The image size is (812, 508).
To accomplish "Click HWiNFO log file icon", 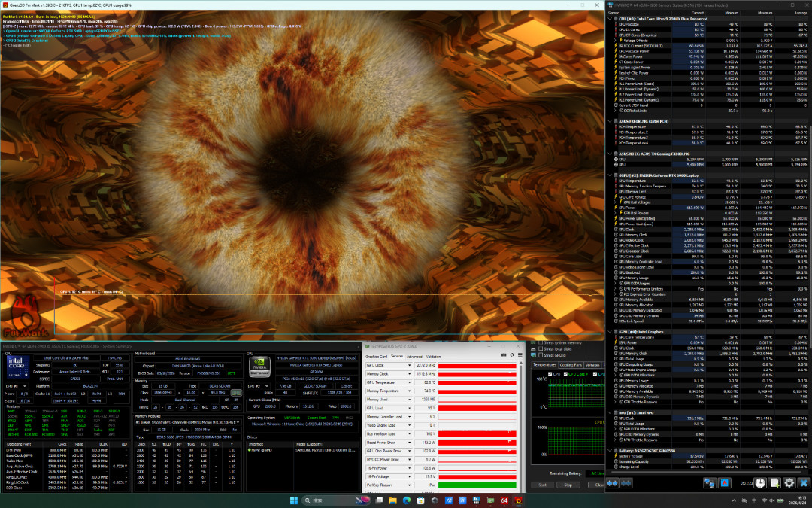I will pos(774,483).
